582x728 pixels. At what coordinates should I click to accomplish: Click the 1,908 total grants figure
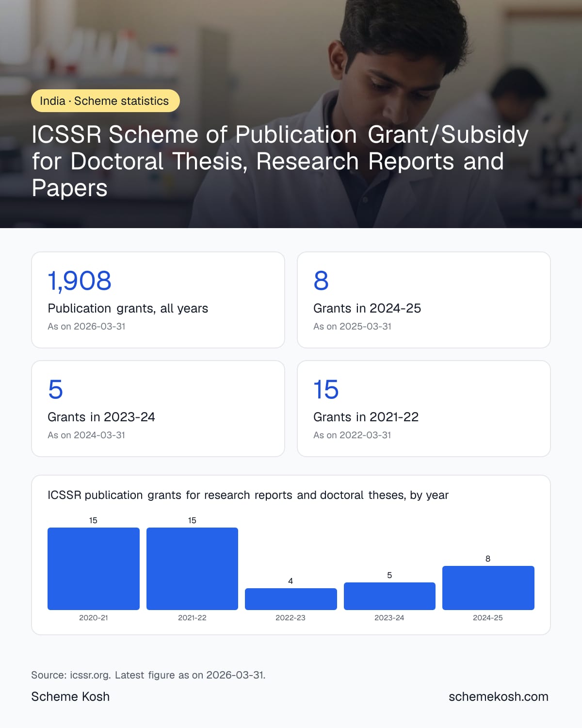point(80,281)
